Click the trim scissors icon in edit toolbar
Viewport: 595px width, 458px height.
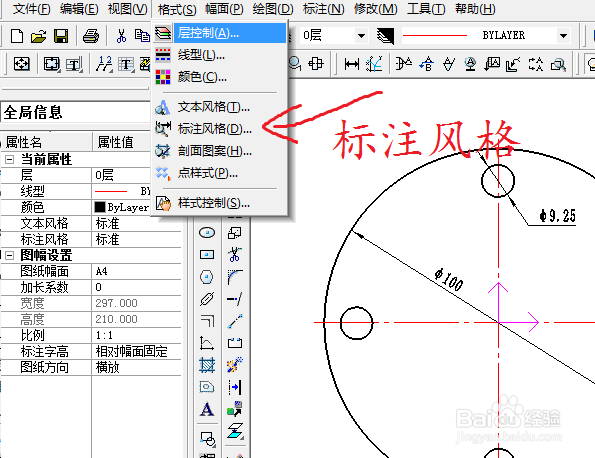pos(235,254)
